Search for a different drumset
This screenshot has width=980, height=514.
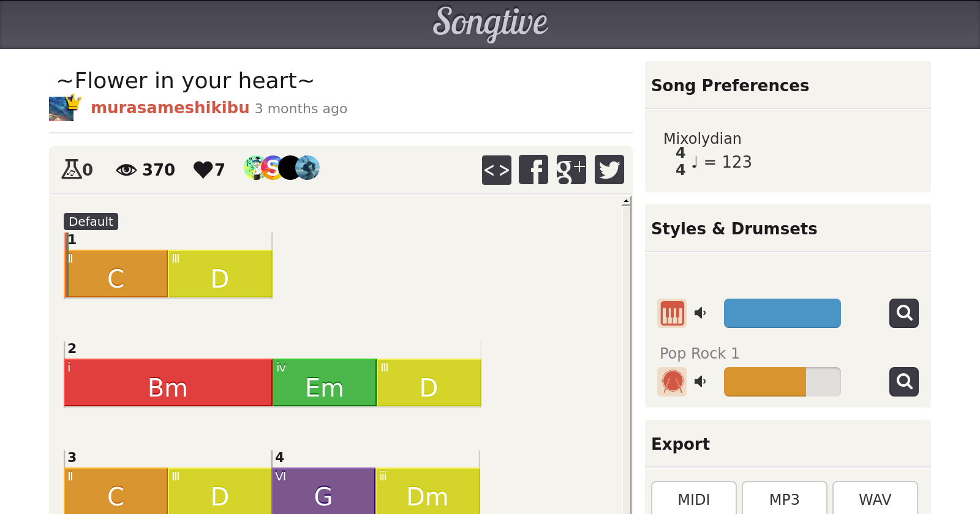coord(904,382)
